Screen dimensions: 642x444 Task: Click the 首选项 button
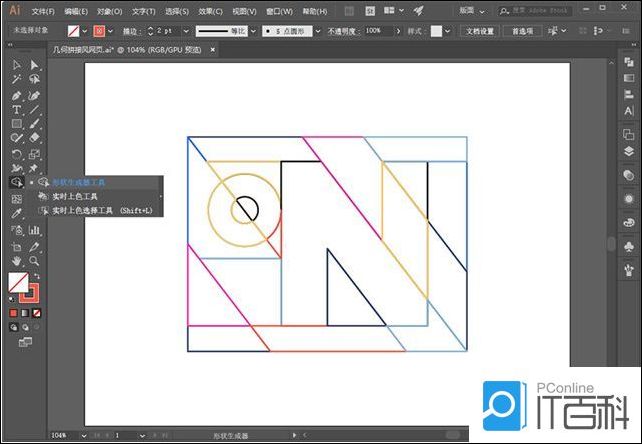click(522, 31)
